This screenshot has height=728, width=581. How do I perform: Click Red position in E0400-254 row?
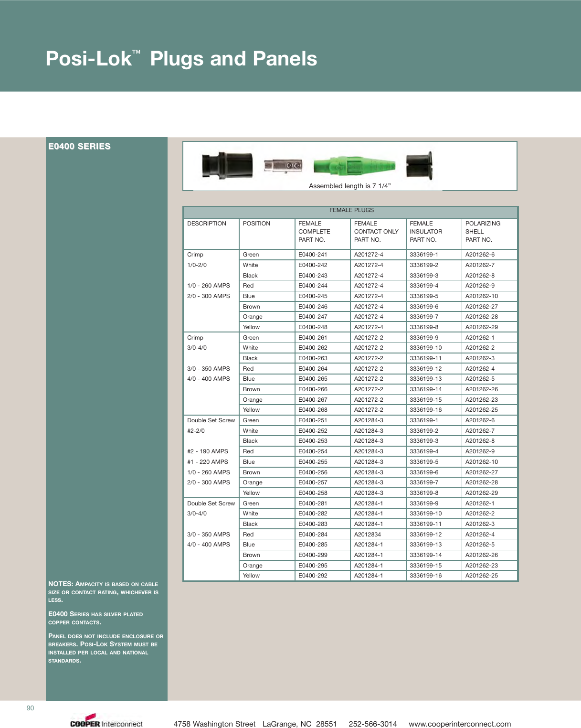click(x=248, y=451)
